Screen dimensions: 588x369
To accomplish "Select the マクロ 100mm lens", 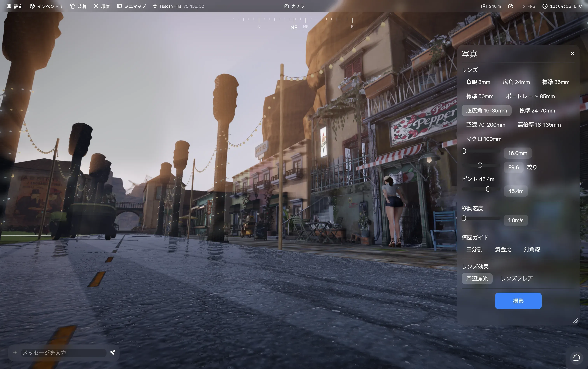I will tap(484, 139).
